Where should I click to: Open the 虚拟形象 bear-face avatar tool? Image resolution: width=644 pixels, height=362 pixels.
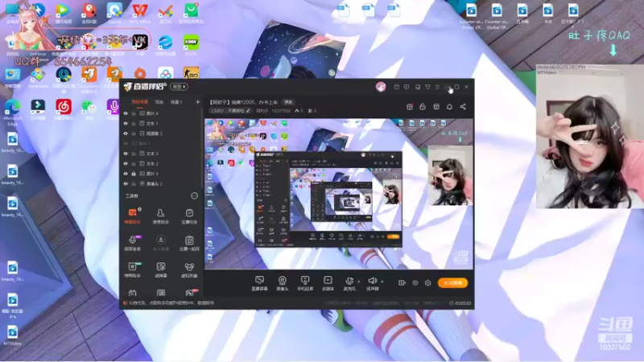pos(189,269)
